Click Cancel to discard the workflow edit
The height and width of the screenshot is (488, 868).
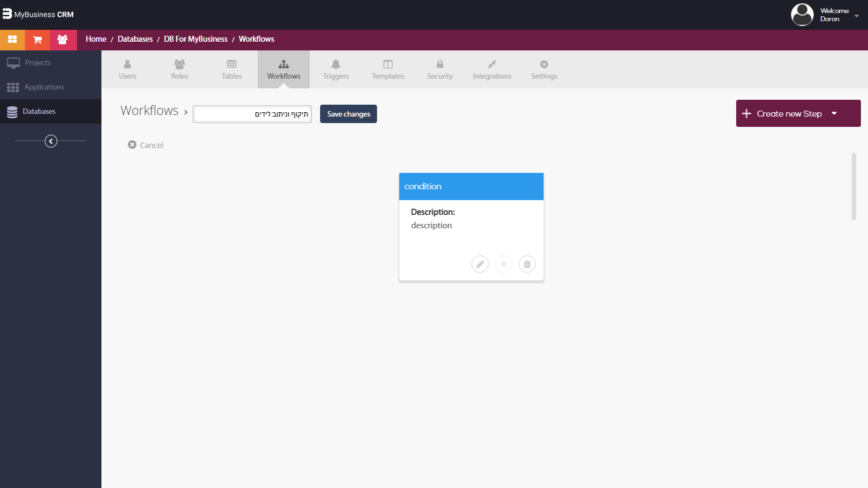[x=146, y=145]
